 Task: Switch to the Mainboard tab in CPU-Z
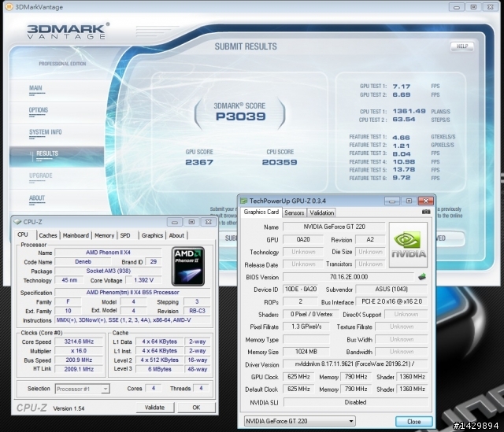(76, 235)
